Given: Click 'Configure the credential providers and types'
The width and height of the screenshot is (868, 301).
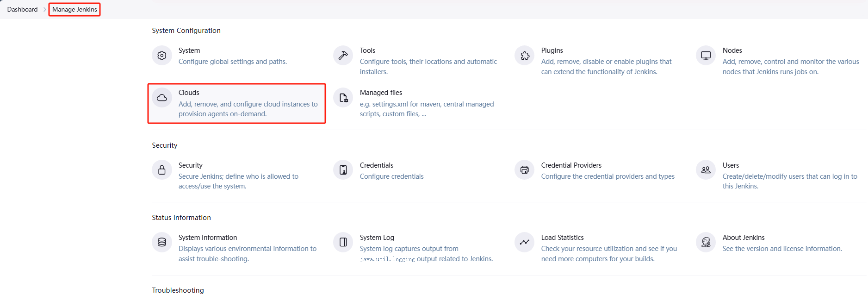Looking at the screenshot, I should [608, 176].
